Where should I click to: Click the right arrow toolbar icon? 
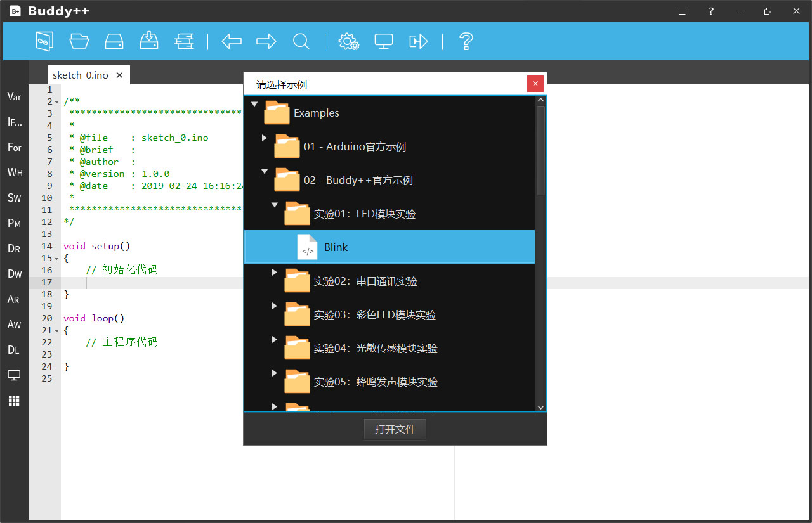pyautogui.click(x=266, y=41)
